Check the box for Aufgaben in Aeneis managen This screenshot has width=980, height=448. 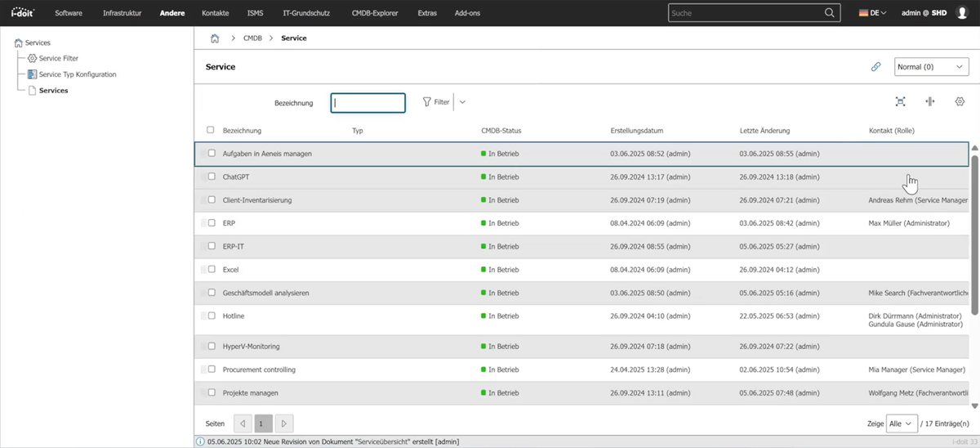(x=212, y=153)
